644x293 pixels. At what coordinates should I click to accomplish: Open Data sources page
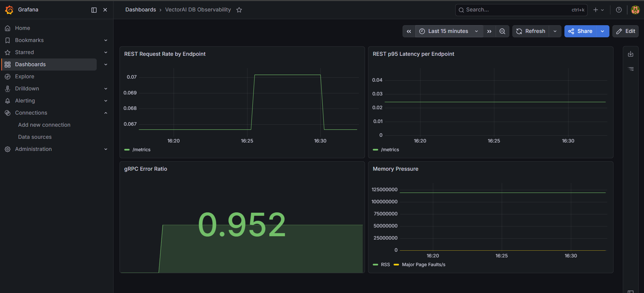(x=35, y=137)
